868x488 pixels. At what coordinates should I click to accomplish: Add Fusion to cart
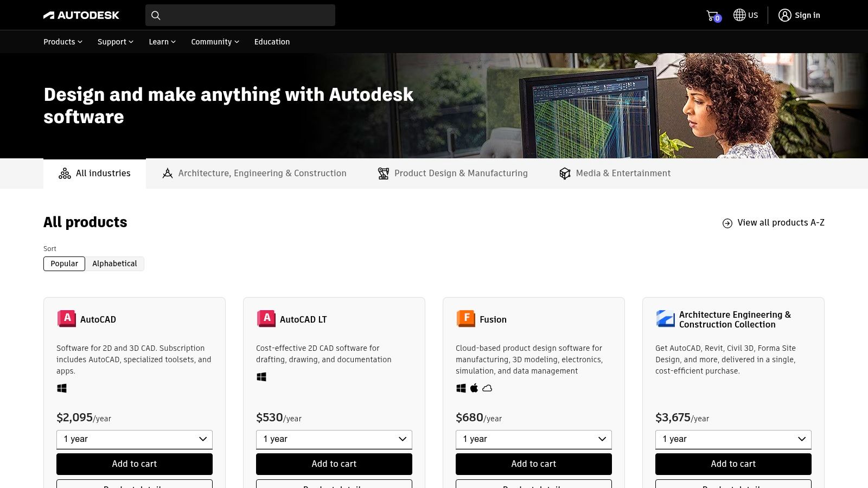point(533,464)
